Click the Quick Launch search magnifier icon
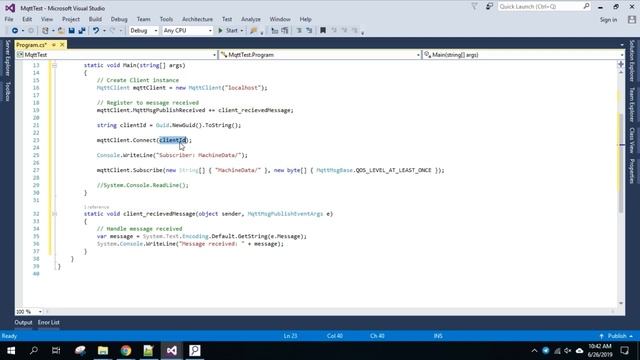640x360 pixels. pos(586,6)
